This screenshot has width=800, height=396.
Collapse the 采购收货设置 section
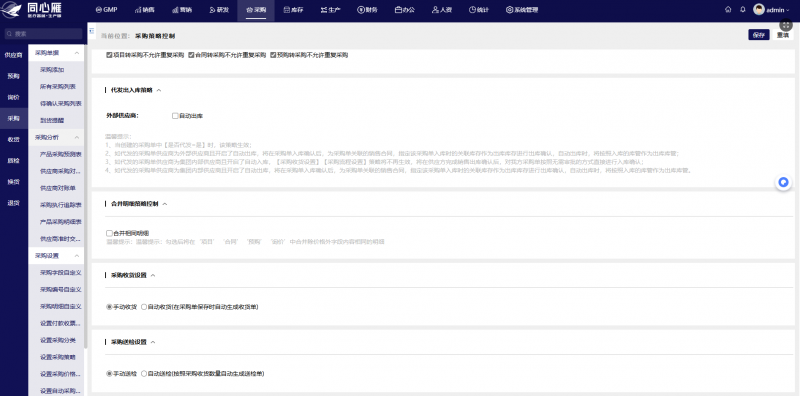click(153, 275)
